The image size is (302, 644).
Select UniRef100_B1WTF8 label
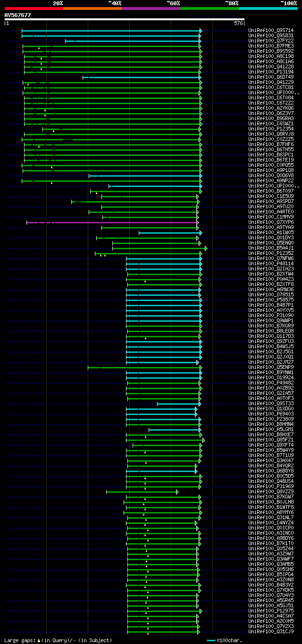[270, 507]
